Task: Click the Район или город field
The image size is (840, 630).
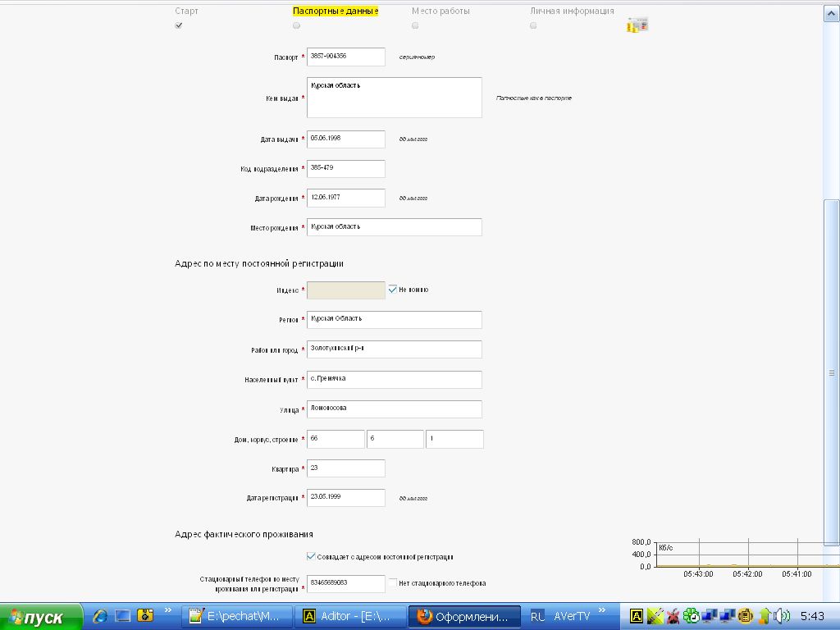Action: (x=395, y=349)
